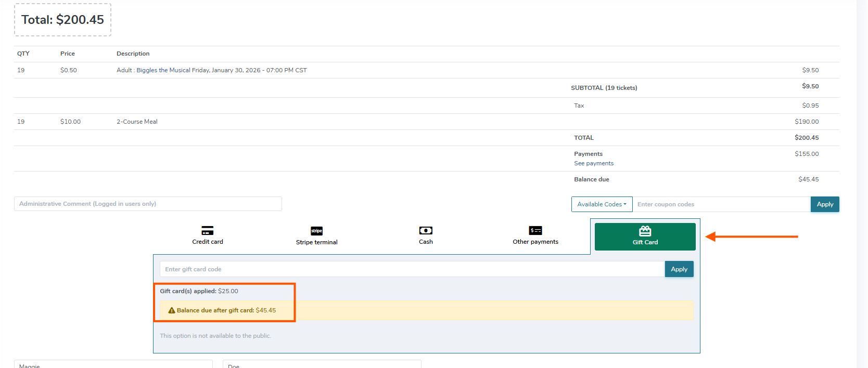Switch to the Cash tab label
Screen dimensions: 868x368
(426, 242)
